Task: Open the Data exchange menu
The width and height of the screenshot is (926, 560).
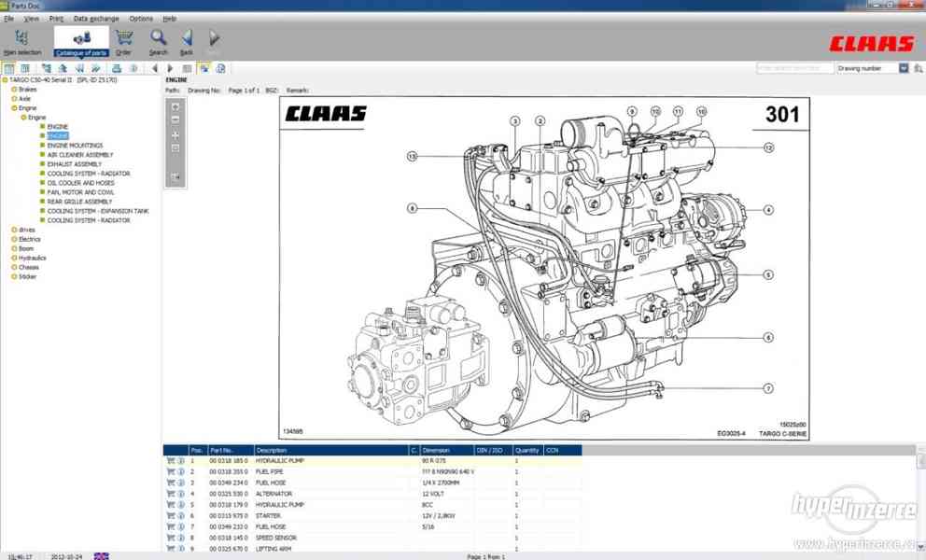Action: coord(96,19)
